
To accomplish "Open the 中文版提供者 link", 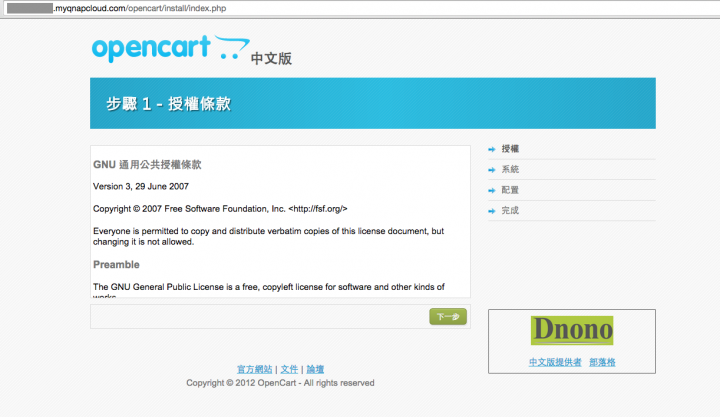I will (555, 362).
